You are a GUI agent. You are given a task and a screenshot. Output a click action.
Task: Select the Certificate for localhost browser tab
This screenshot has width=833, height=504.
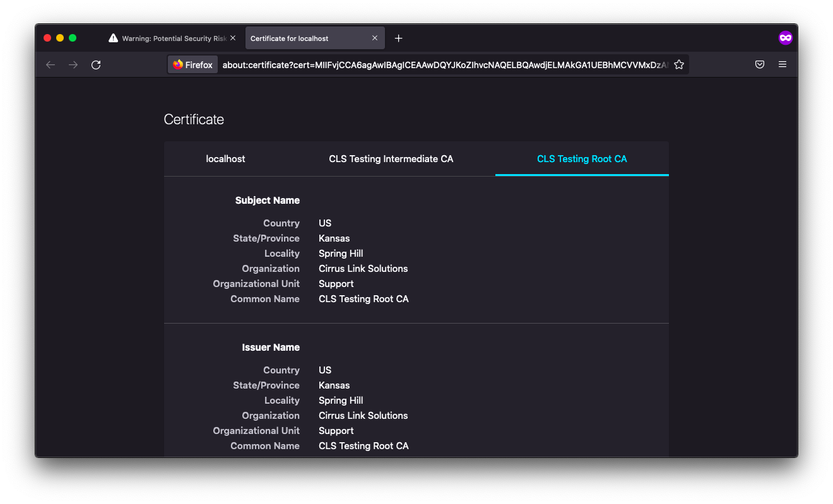point(314,38)
